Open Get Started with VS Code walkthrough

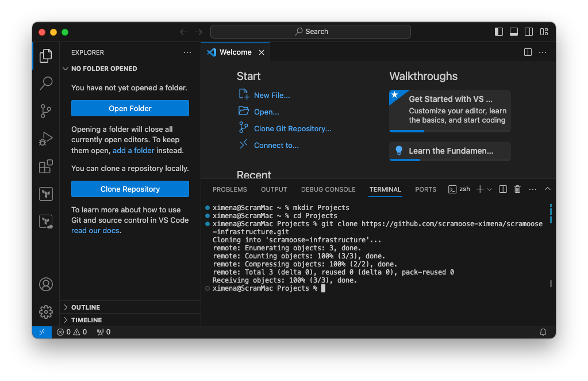[x=450, y=111]
